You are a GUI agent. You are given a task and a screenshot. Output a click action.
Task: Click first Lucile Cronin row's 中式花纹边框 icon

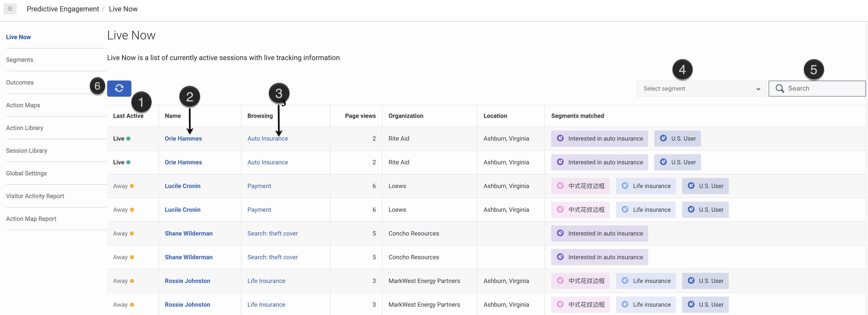(x=560, y=186)
